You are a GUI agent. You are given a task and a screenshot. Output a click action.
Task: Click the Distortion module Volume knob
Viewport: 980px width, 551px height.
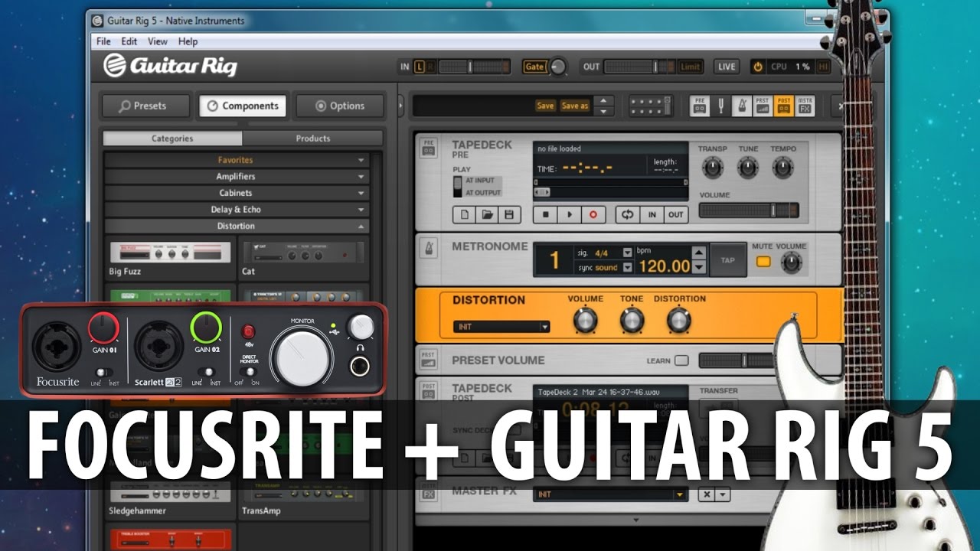tap(586, 319)
